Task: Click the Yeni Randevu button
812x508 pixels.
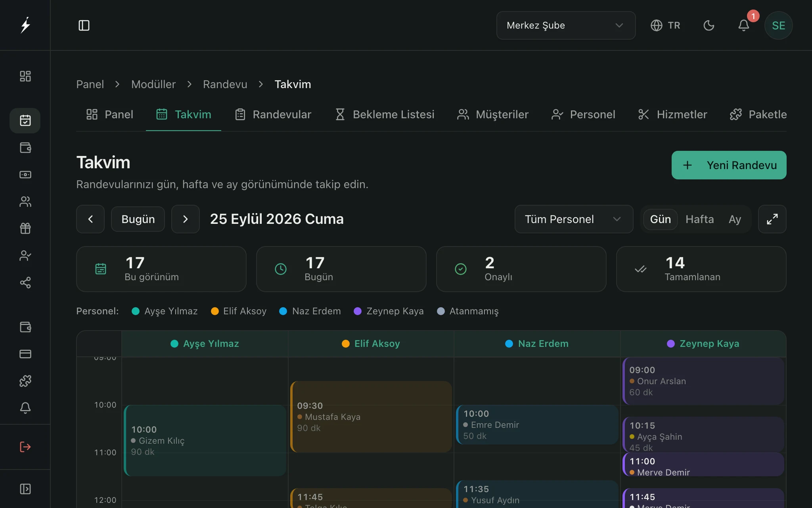Action: pos(729,165)
